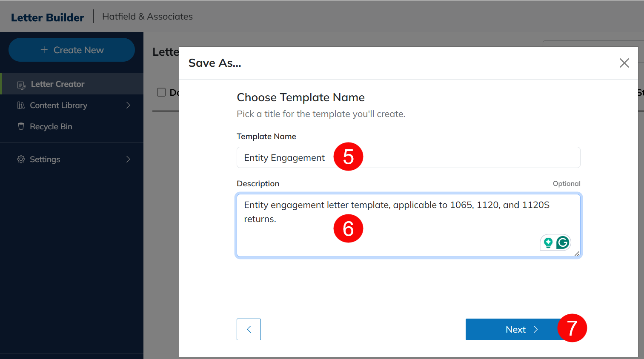The height and width of the screenshot is (359, 644).
Task: Close the Save As dialog
Action: click(624, 63)
